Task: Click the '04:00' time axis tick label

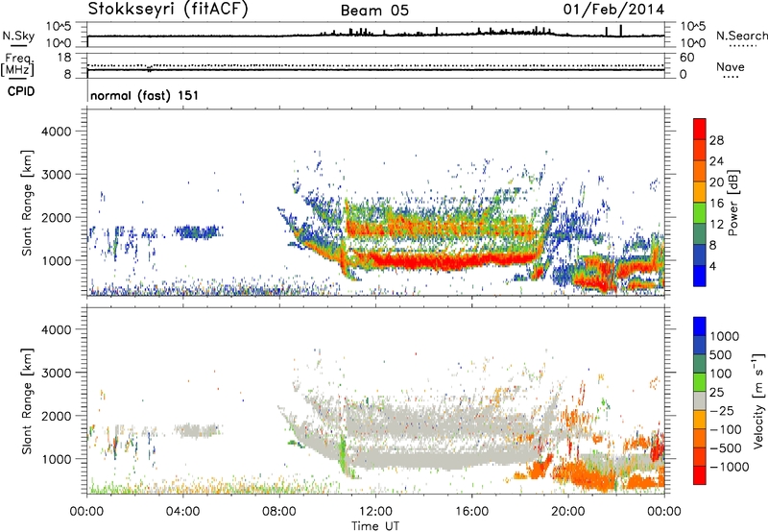Action: point(182,512)
